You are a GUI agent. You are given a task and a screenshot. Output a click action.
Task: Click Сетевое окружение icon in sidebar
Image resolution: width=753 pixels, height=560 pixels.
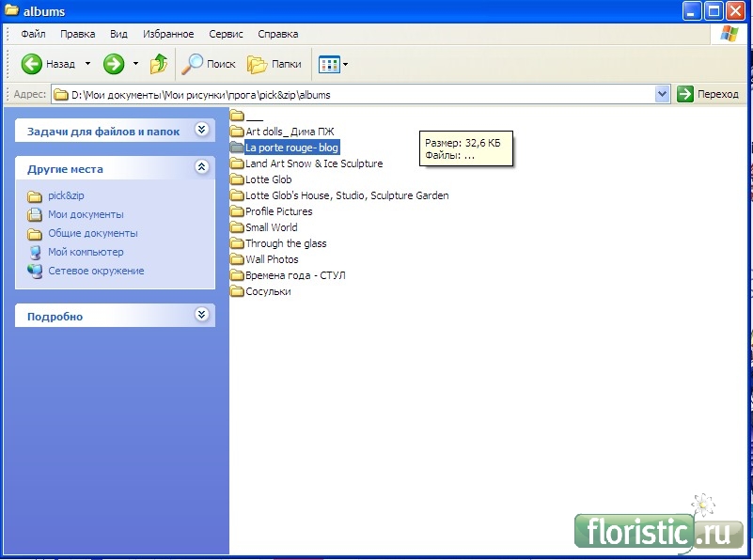pos(35,272)
